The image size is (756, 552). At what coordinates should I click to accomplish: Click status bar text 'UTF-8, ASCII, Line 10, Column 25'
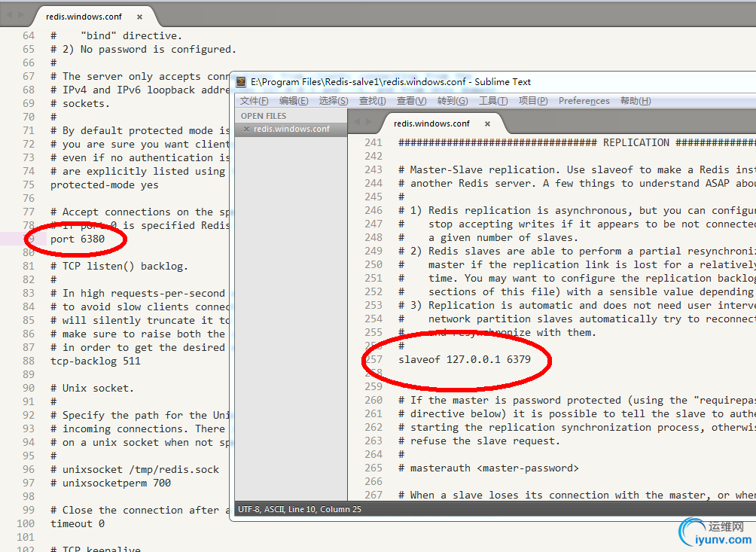[300, 509]
